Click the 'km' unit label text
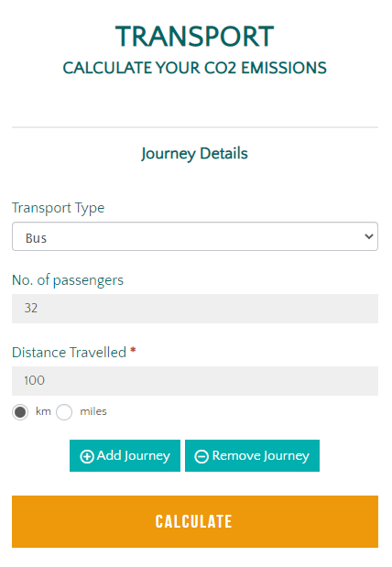This screenshot has height=567, width=392. [43, 411]
